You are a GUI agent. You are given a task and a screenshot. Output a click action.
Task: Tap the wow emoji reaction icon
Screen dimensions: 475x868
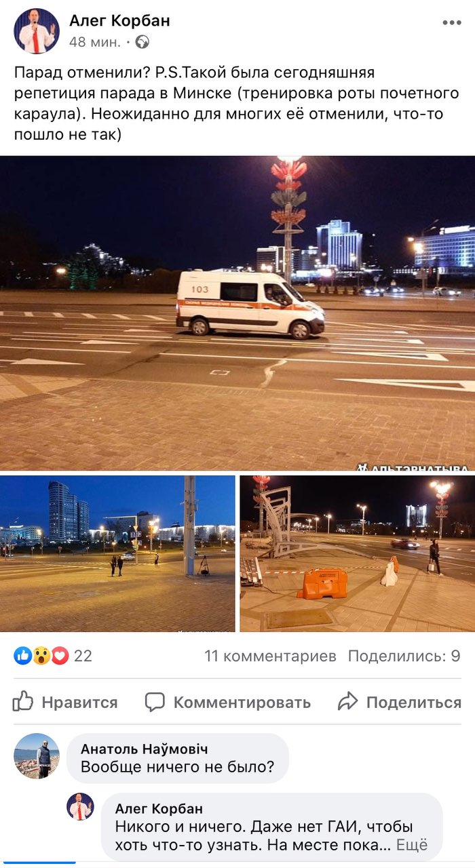[41, 656]
